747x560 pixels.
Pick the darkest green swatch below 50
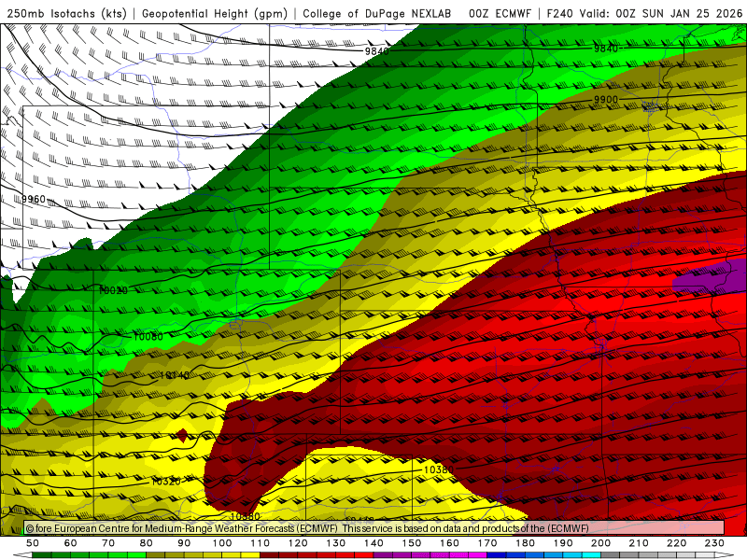point(42,555)
